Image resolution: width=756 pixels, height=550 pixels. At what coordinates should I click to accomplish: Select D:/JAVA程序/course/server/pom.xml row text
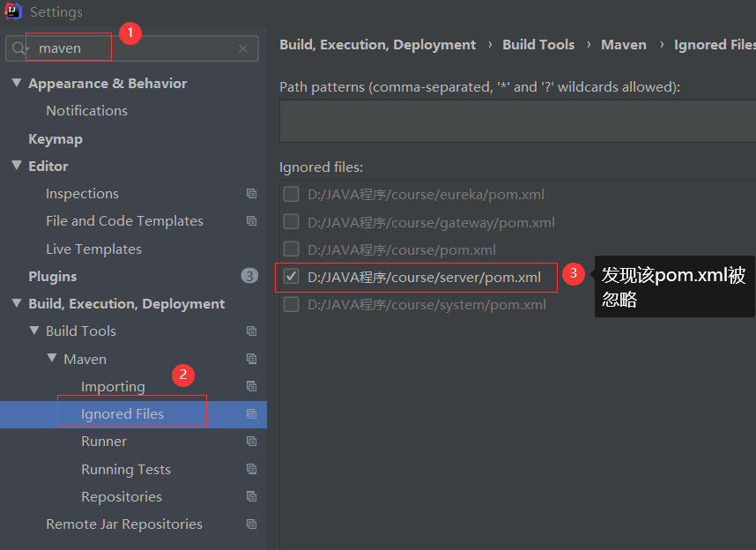coord(425,278)
